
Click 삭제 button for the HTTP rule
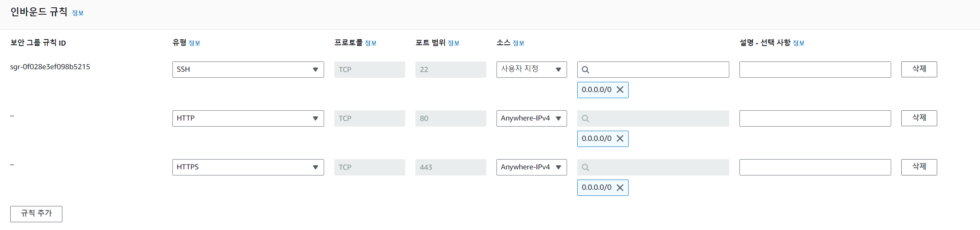click(x=919, y=118)
